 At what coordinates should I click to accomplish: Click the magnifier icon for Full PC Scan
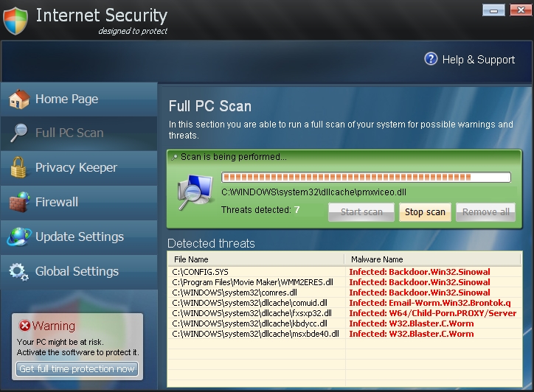point(18,133)
